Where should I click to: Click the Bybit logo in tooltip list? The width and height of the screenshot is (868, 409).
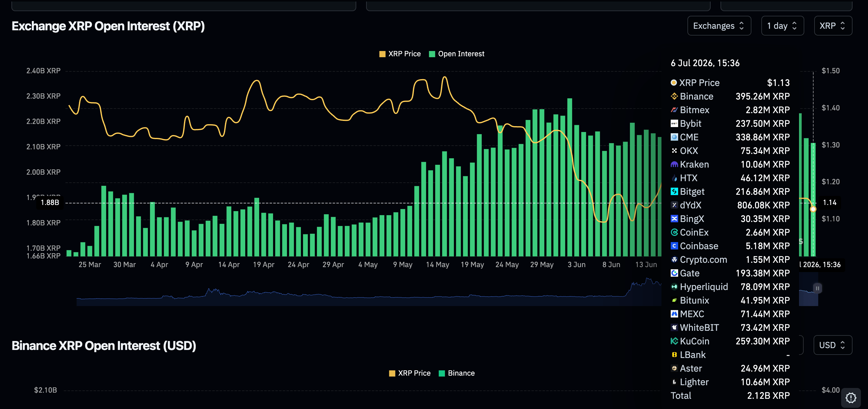click(674, 124)
